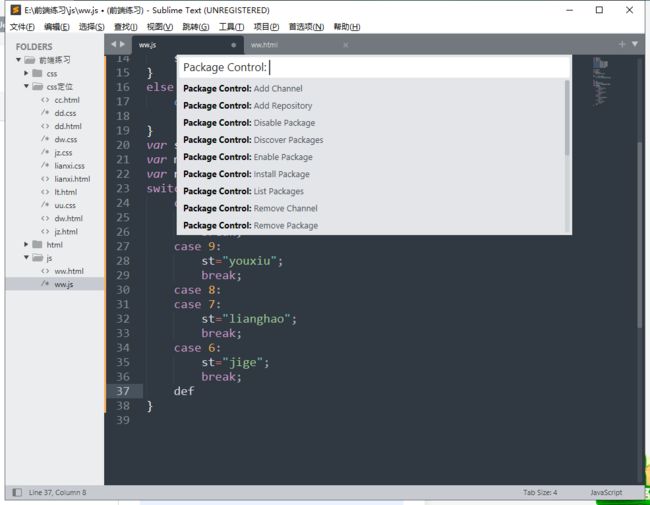Viewport: 650px width, 505px height.
Task: Open cc.html in the sidebar
Action: tap(67, 100)
